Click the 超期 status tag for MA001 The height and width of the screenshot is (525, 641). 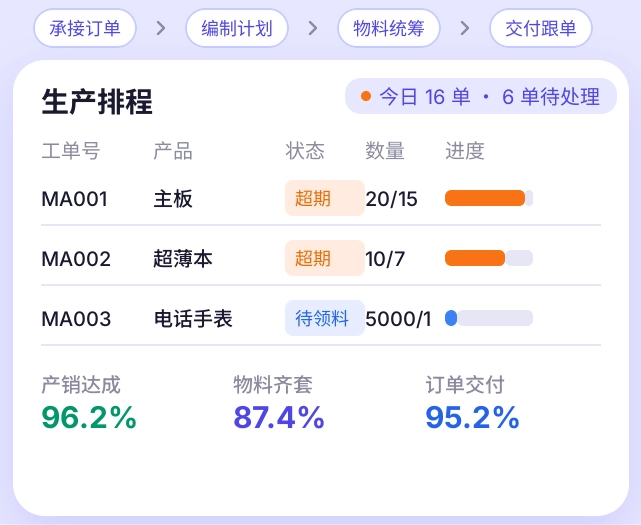coord(325,198)
